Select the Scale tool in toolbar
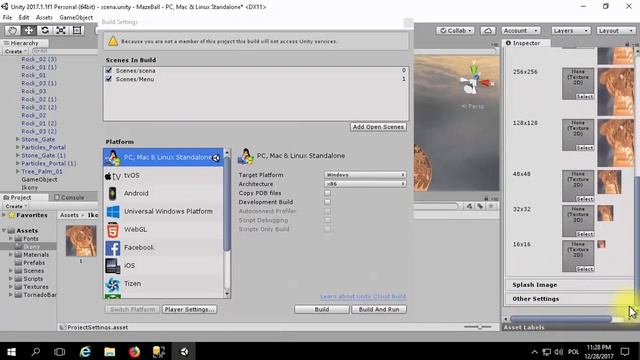 61,31
